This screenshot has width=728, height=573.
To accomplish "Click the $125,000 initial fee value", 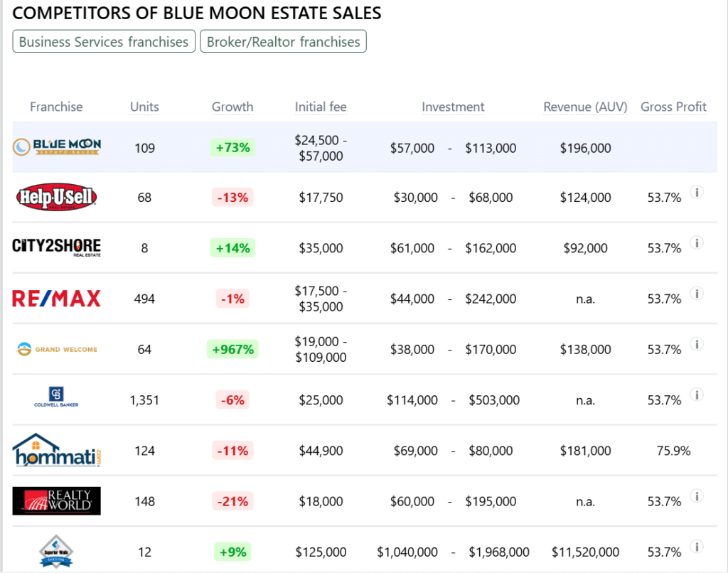I will pyautogui.click(x=321, y=552).
